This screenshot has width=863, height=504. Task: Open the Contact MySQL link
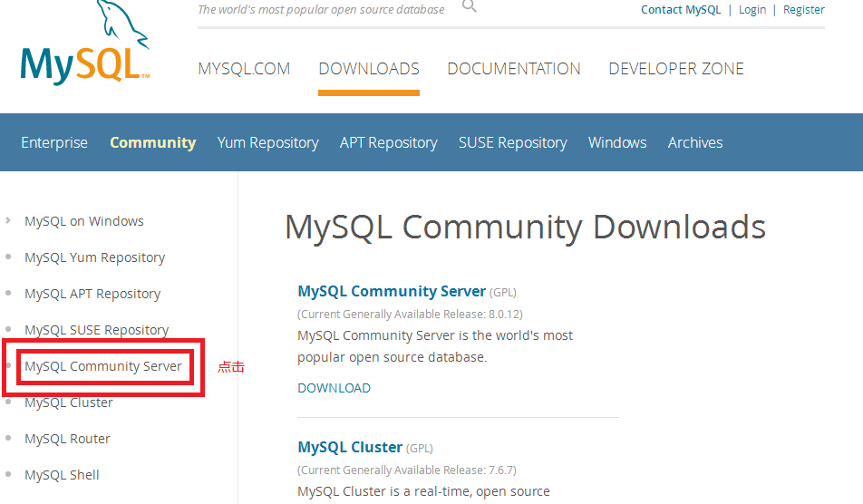680,9
